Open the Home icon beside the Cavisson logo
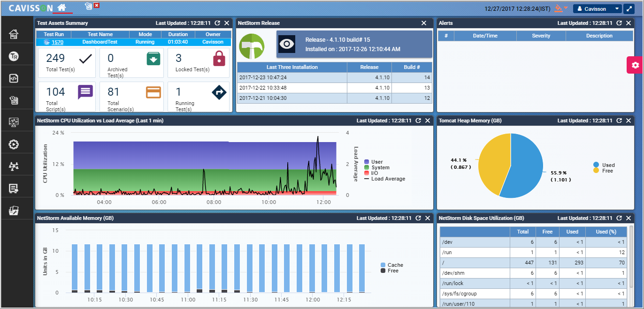Screen dimensions: 644x309 point(61,8)
